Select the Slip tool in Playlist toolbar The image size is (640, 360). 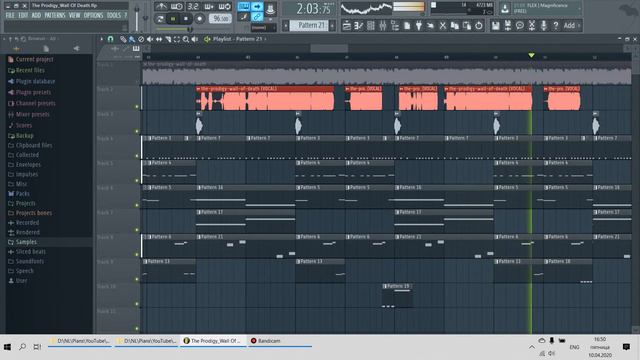pyautogui.click(x=159, y=39)
